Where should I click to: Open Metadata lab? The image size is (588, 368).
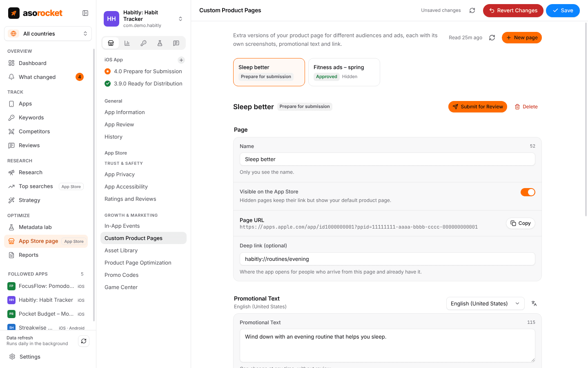coord(46,227)
